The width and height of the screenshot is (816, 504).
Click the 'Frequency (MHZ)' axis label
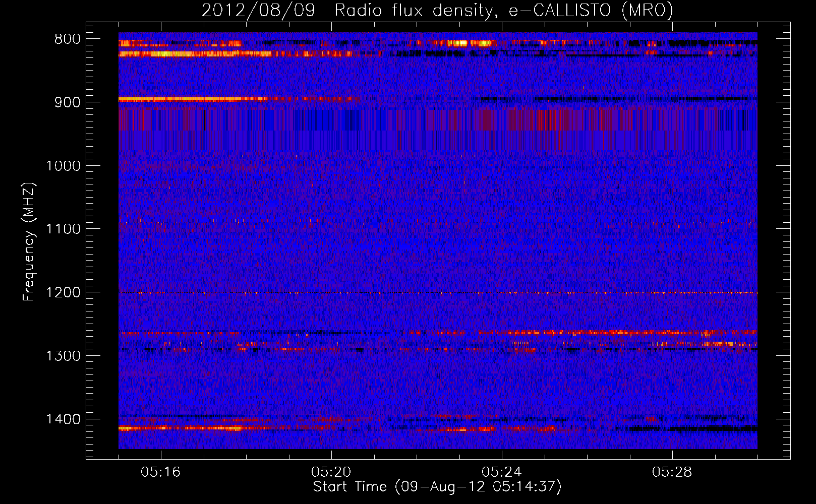tap(29, 242)
